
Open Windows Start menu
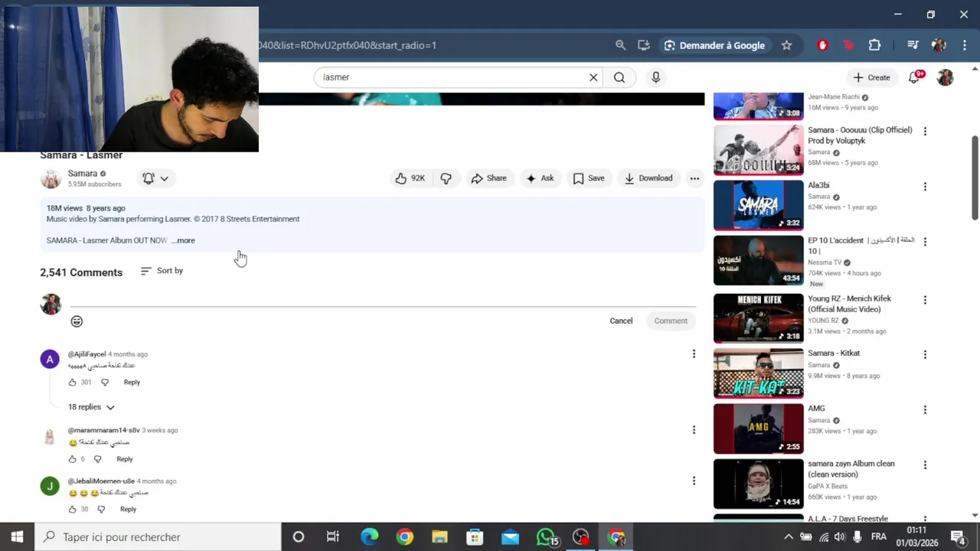point(17,536)
